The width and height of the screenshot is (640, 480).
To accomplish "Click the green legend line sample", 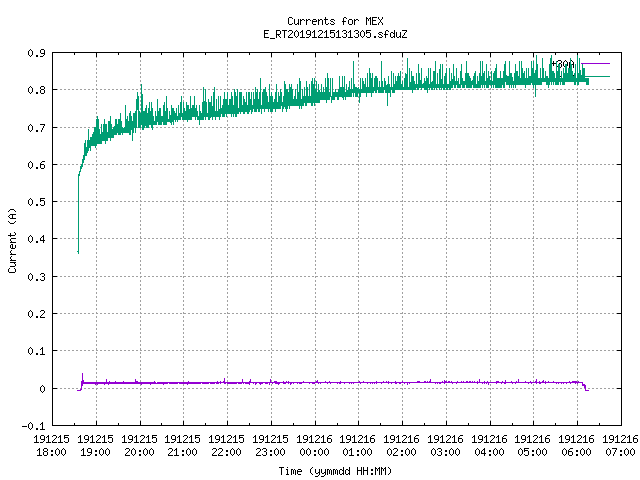I will 596,76.
